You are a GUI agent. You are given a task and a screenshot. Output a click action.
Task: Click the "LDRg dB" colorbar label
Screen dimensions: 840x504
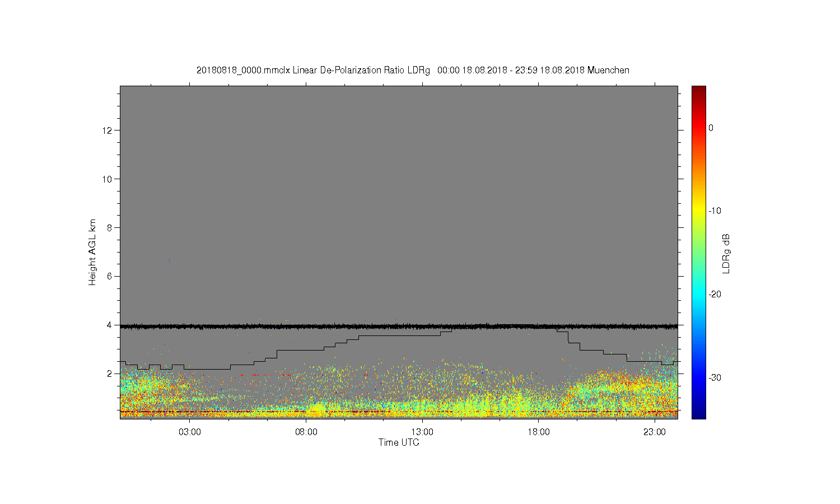tap(726, 253)
